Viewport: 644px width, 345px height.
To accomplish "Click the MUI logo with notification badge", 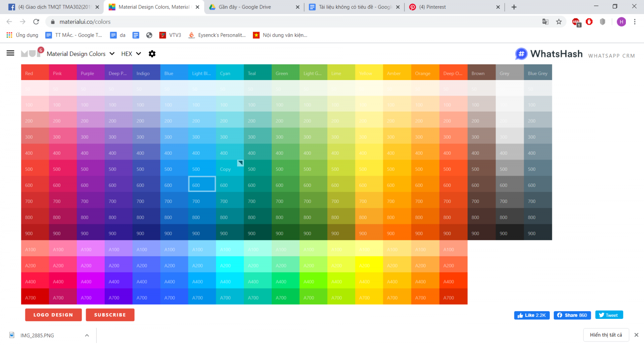I will [x=31, y=53].
